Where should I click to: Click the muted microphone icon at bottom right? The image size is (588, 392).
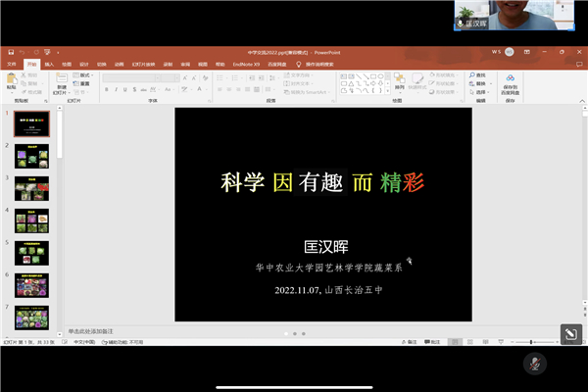tap(535, 363)
